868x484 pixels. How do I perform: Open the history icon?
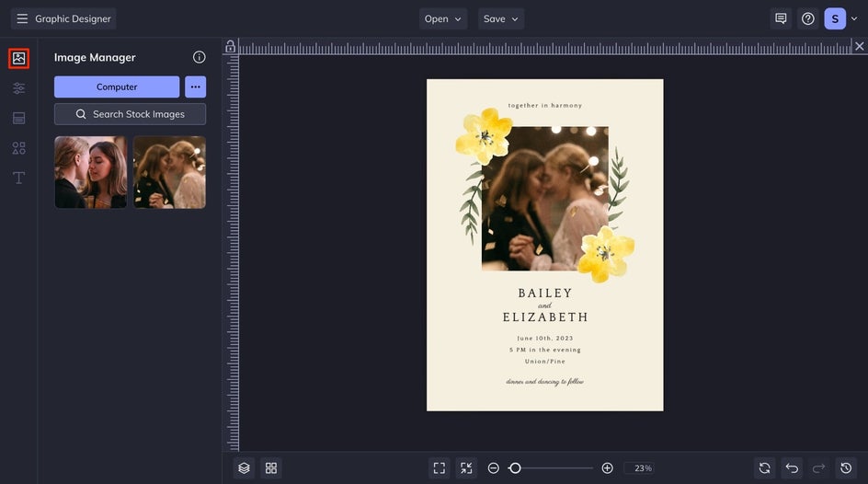click(846, 468)
